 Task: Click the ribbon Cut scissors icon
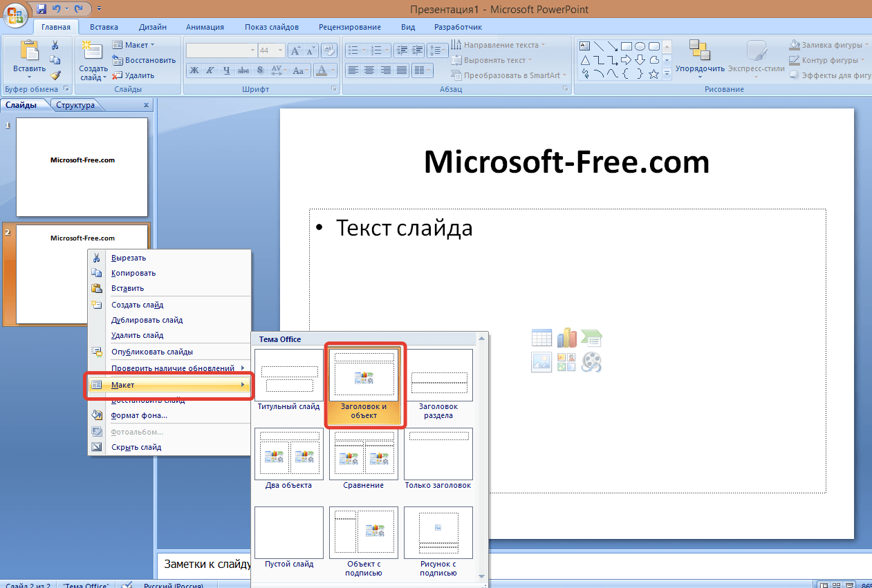[x=55, y=45]
